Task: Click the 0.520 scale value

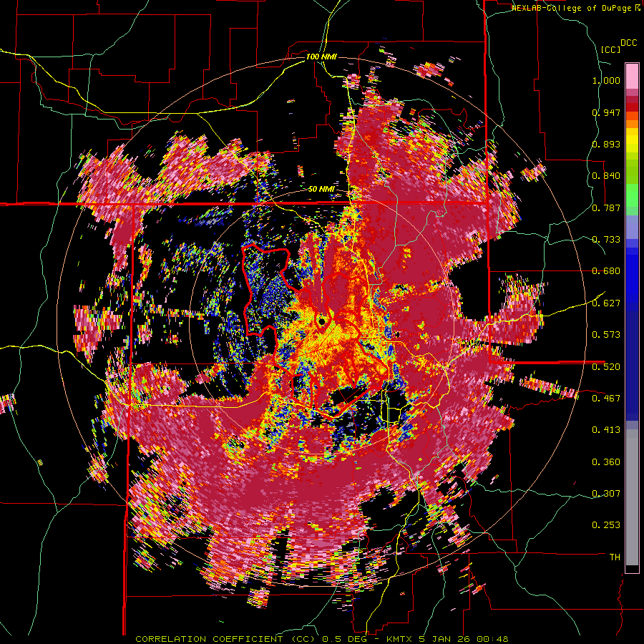Action: click(606, 366)
